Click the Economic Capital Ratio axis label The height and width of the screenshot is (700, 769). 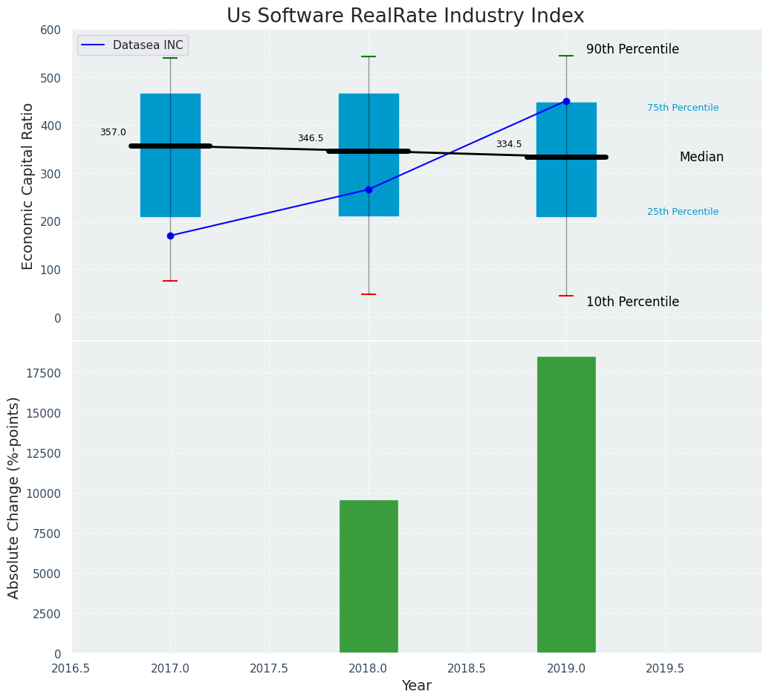click(28, 186)
